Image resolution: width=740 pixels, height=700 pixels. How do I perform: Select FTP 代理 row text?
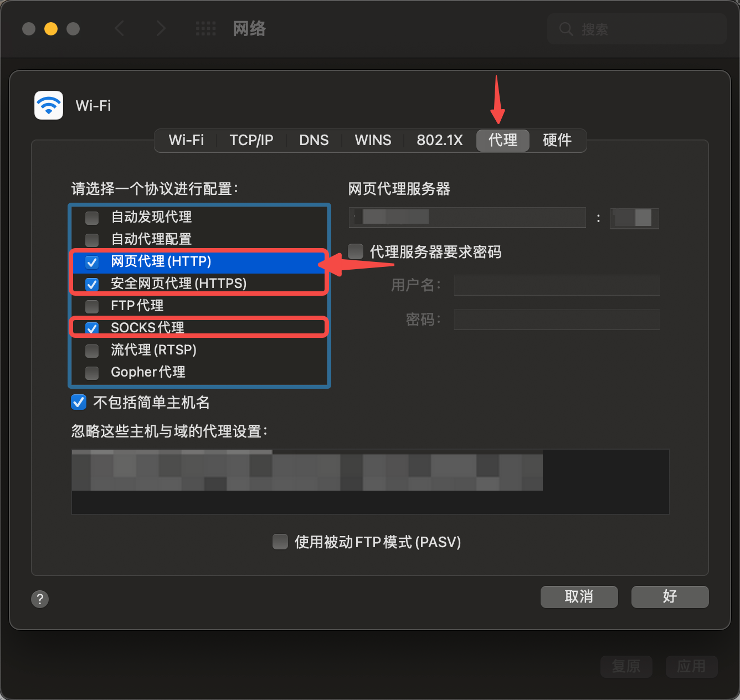click(x=137, y=306)
